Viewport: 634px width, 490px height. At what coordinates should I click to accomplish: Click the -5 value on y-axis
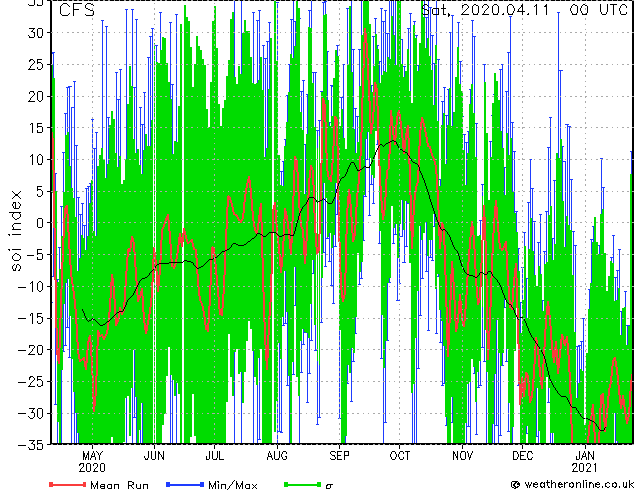point(36,255)
